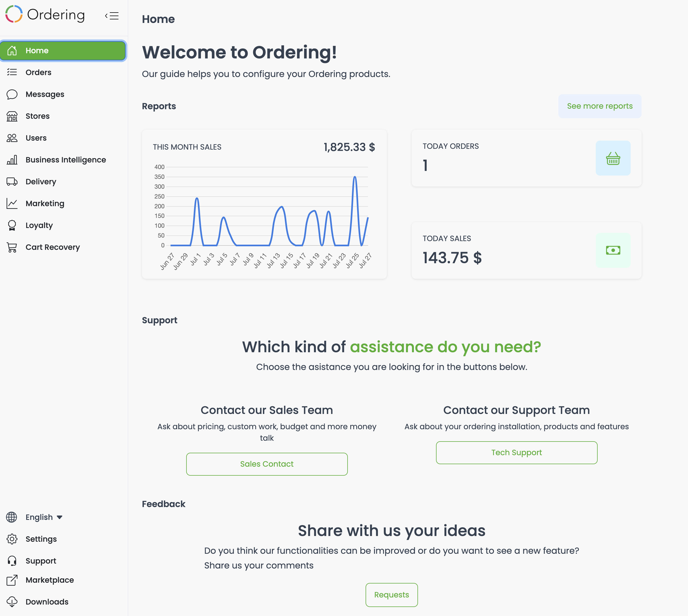Click the Cart Recovery cart icon

click(x=12, y=247)
